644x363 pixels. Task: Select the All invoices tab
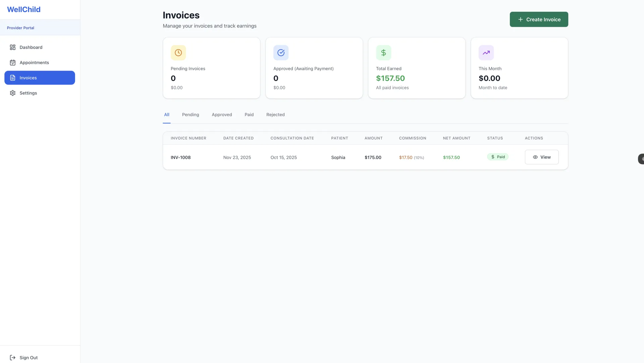(x=167, y=115)
